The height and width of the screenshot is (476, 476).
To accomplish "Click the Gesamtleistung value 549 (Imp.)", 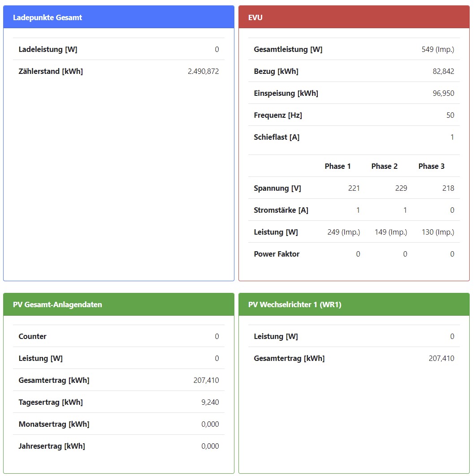I will coord(437,49).
